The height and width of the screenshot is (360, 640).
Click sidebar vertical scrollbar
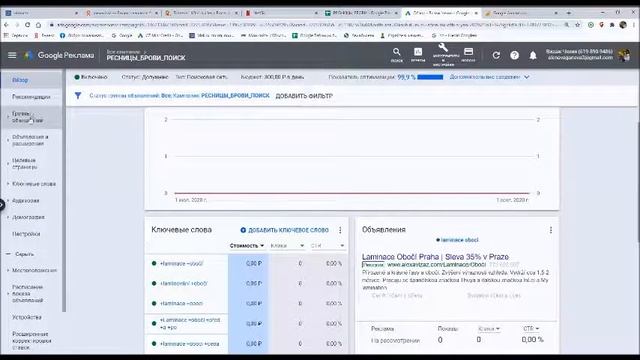tap(64, 190)
